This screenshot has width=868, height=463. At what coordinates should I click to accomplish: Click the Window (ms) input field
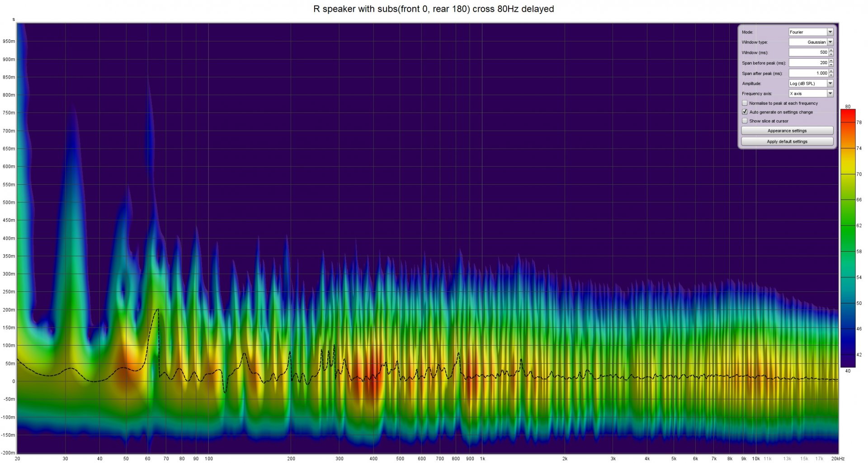coord(808,52)
